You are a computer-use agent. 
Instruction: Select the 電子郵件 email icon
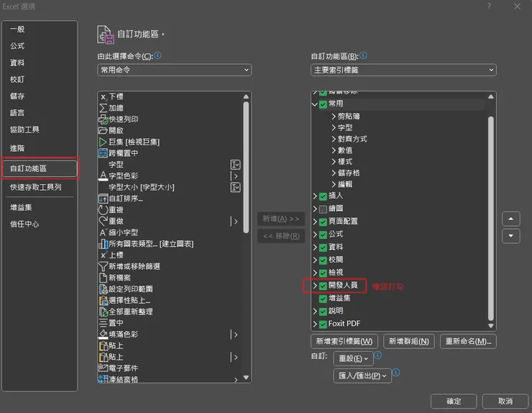103,368
